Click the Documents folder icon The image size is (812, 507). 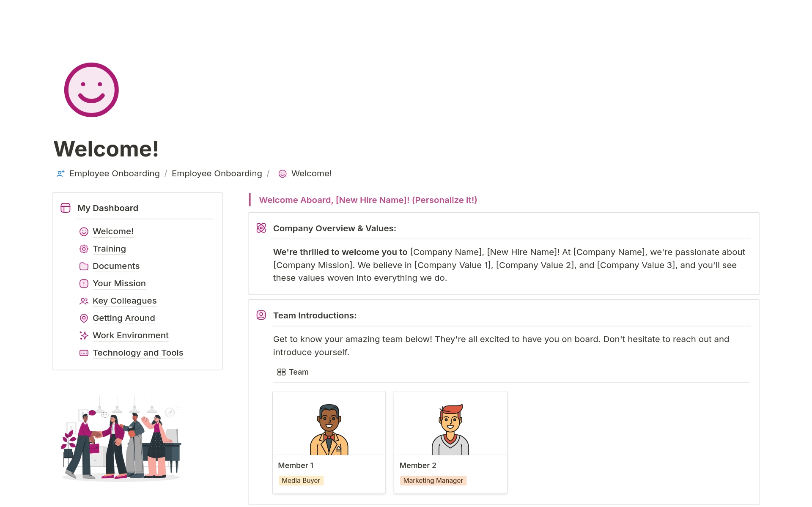pyautogui.click(x=84, y=266)
